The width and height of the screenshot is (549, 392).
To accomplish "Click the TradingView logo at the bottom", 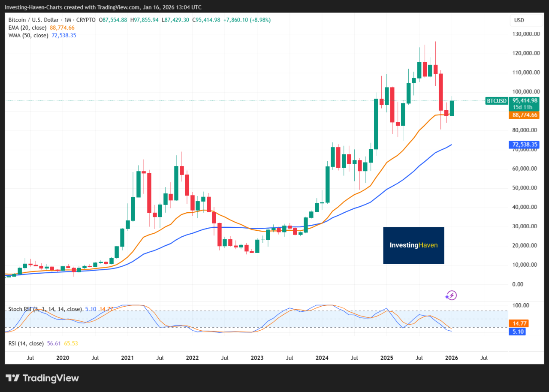I will [x=42, y=378].
